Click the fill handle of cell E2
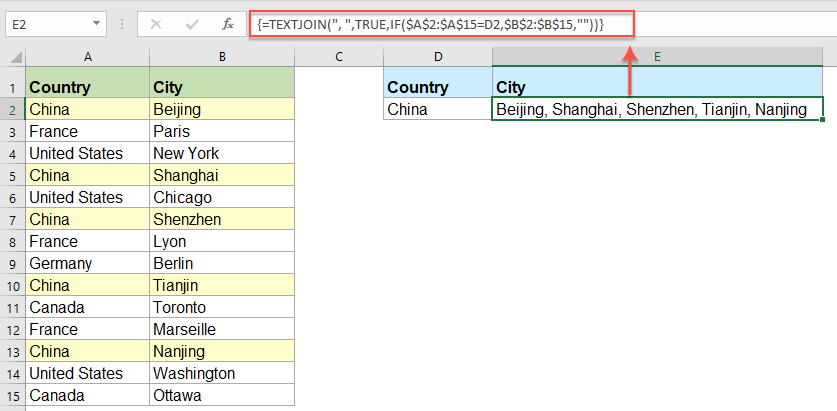This screenshot has height=411, width=837. [823, 120]
